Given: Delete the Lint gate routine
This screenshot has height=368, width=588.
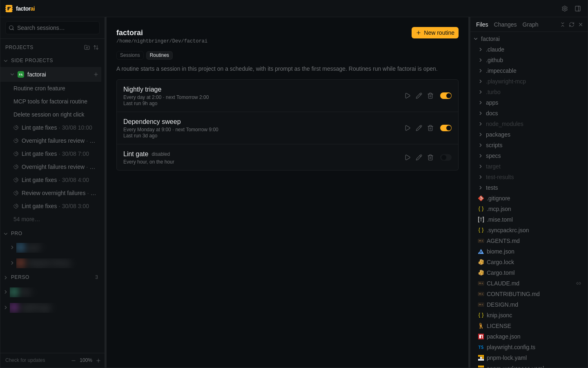Looking at the screenshot, I should tap(430, 157).
